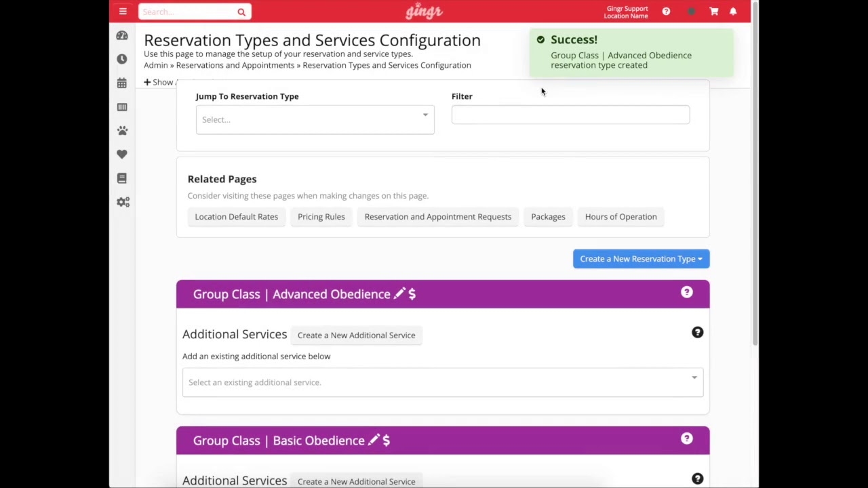Open the dashboard gauge icon in sidebar
The width and height of the screenshot is (868, 488).
[122, 35]
